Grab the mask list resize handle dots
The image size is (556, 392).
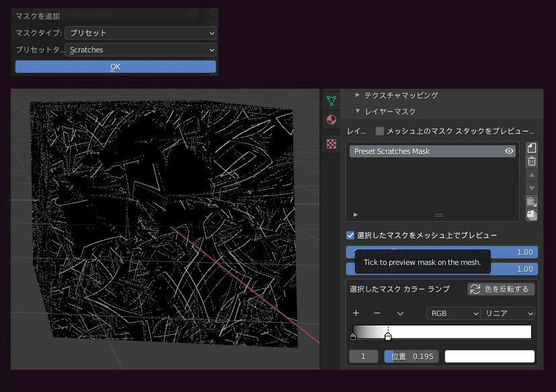(439, 215)
